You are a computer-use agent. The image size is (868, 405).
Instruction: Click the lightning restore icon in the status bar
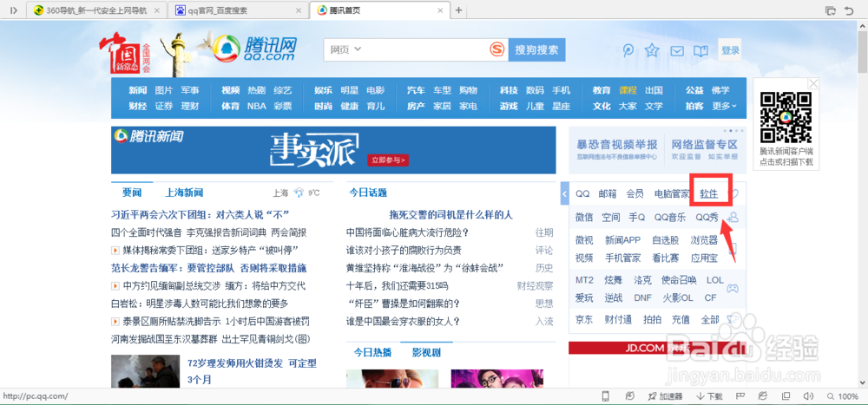click(x=630, y=396)
